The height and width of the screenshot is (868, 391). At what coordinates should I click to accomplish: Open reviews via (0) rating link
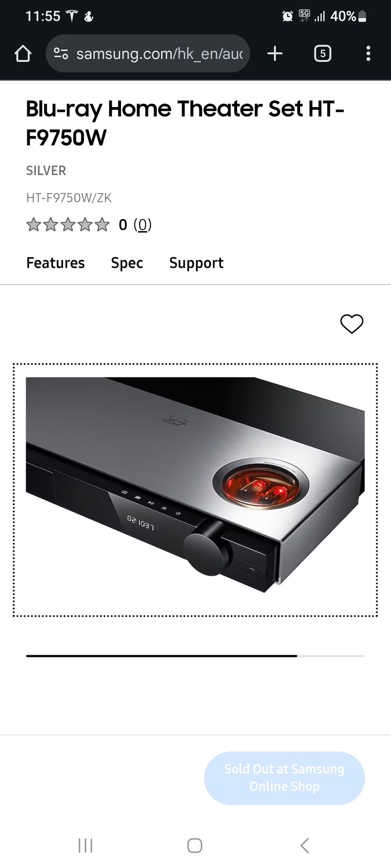pos(143,225)
